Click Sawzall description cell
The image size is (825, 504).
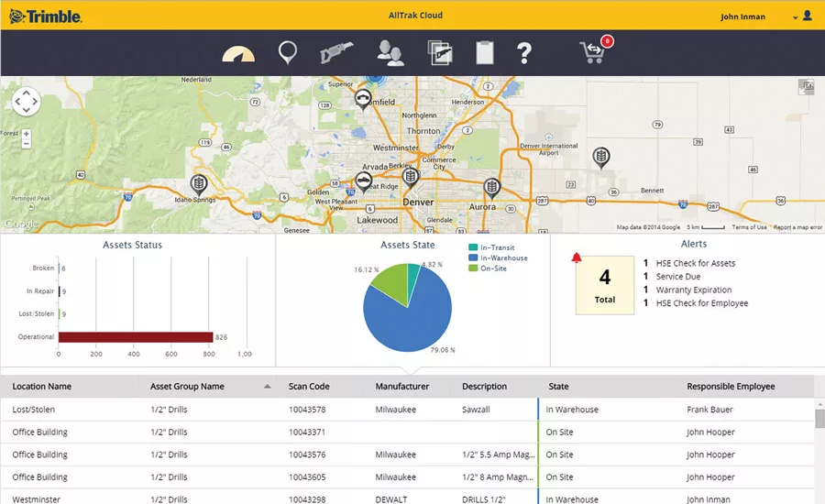click(x=476, y=410)
